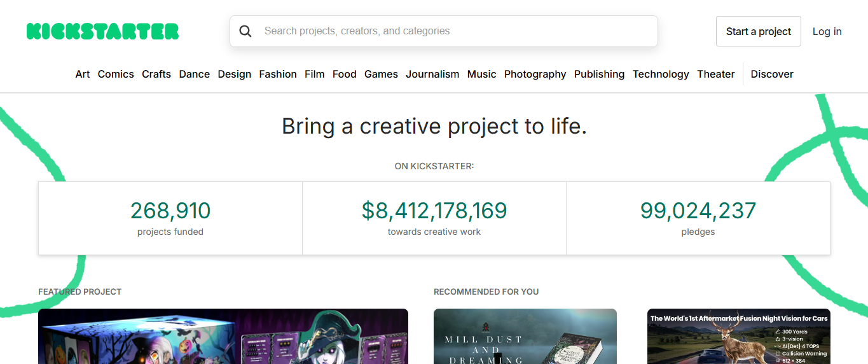
Task: Open the Fashion category
Action: (x=278, y=74)
